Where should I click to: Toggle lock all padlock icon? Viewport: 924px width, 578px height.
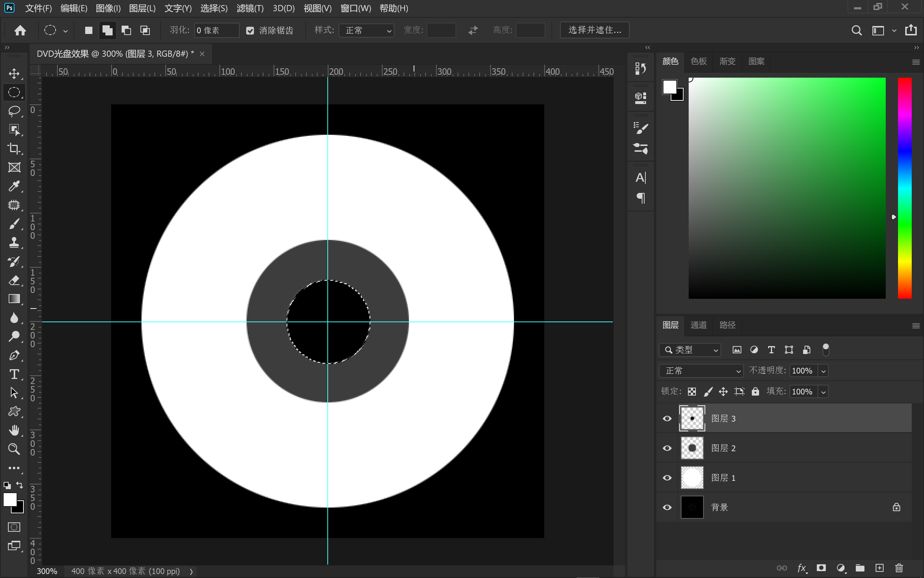755,392
